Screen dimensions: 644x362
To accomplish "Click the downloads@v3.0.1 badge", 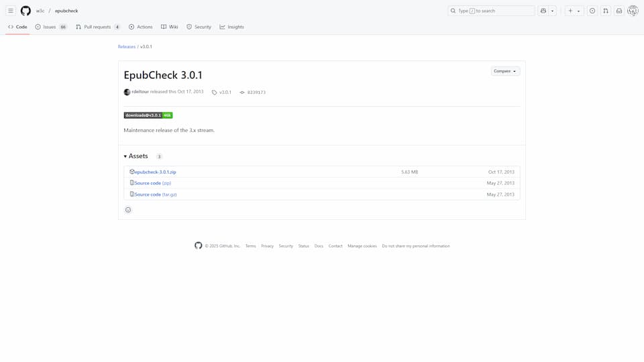I will pyautogui.click(x=148, y=115).
